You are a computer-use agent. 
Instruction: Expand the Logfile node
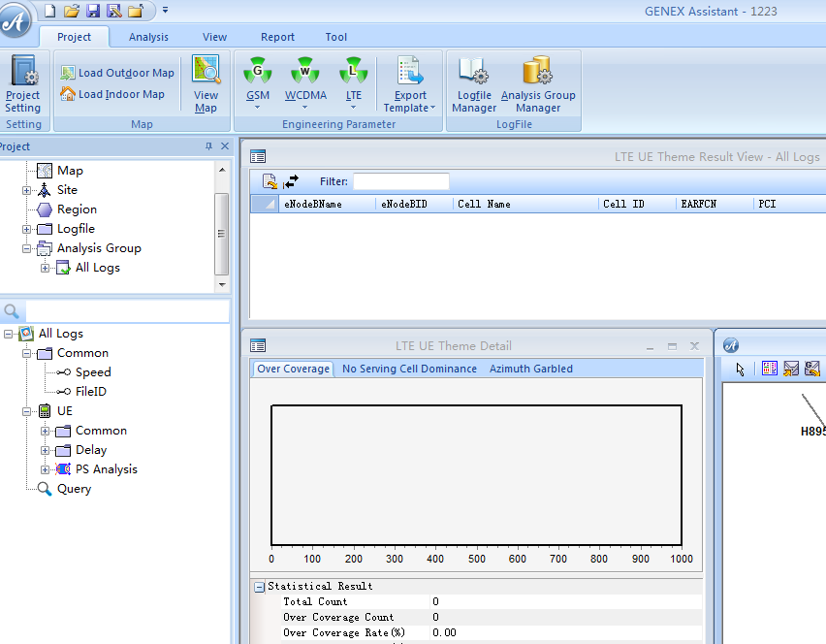[26, 229]
